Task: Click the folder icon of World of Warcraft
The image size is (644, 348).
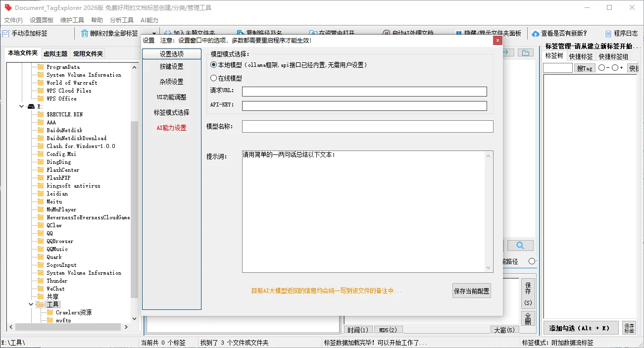Action: click(41, 83)
